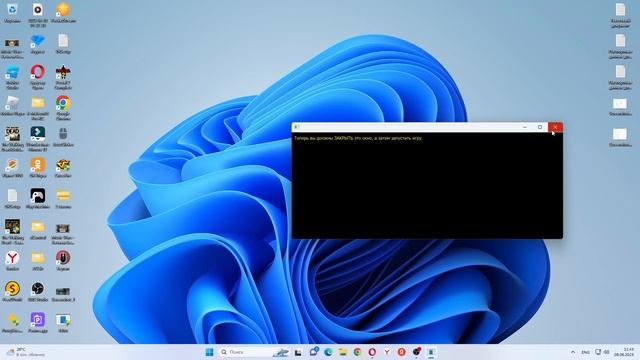Launch Microsoft Edge from the taskbar
This screenshot has height=360, width=640.
328,352
